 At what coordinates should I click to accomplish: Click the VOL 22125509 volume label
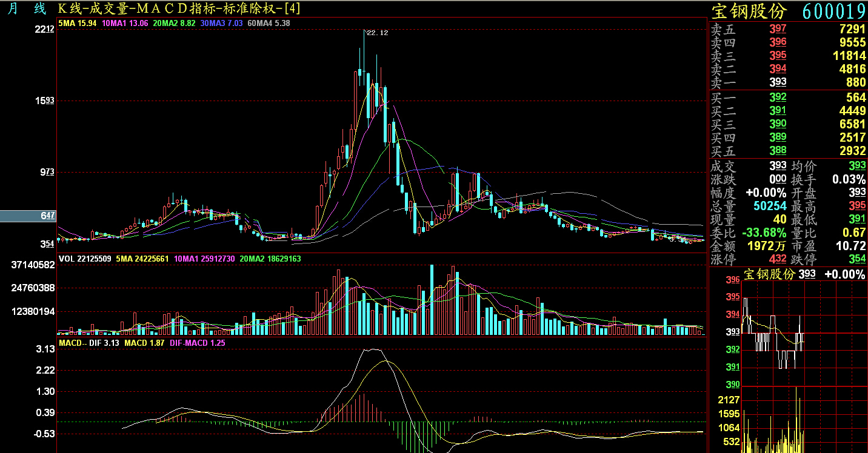(x=85, y=259)
